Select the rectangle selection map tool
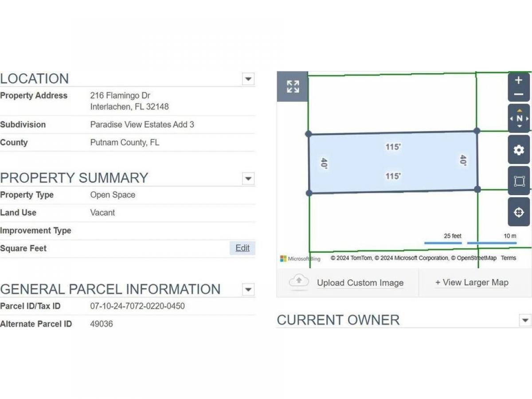Screen dimensions: 532x399 [519, 181]
